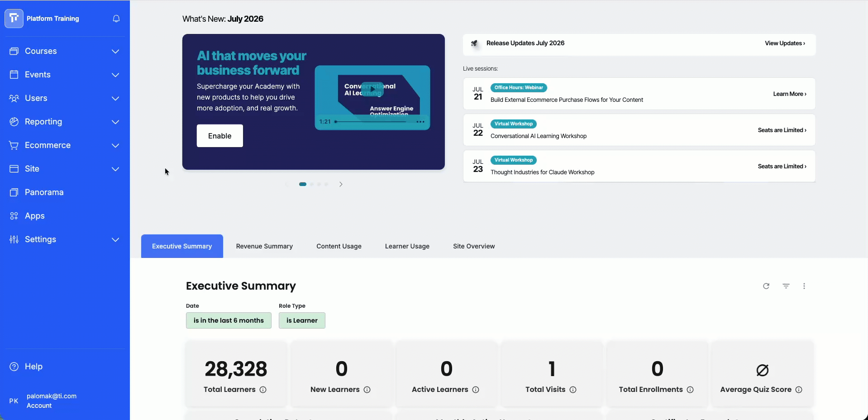The height and width of the screenshot is (420, 868).
Task: Open Panorama from the sidebar
Action: [x=44, y=192]
